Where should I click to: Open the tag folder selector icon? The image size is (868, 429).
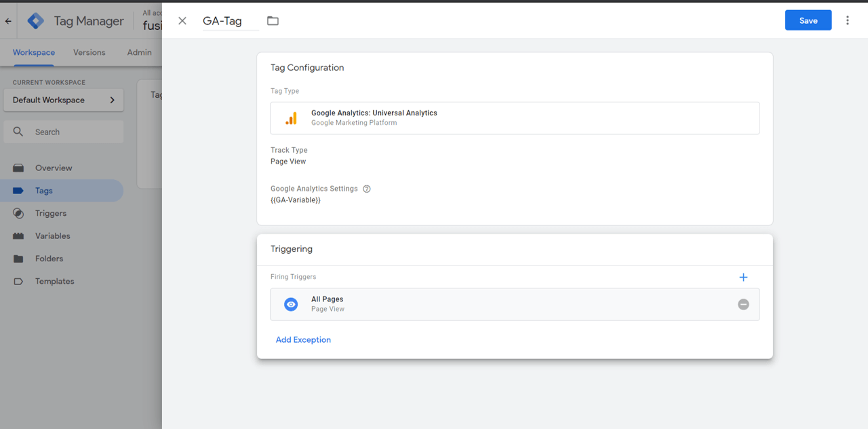(x=273, y=21)
